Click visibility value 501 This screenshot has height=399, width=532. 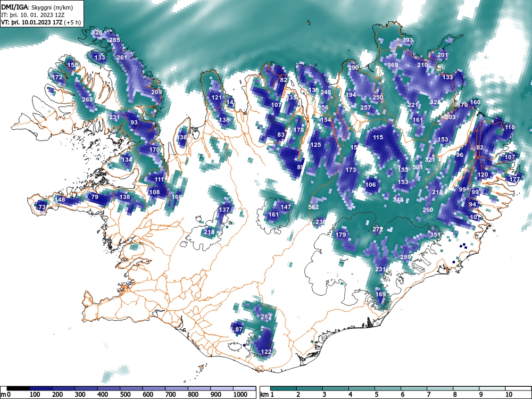[x=418, y=167]
